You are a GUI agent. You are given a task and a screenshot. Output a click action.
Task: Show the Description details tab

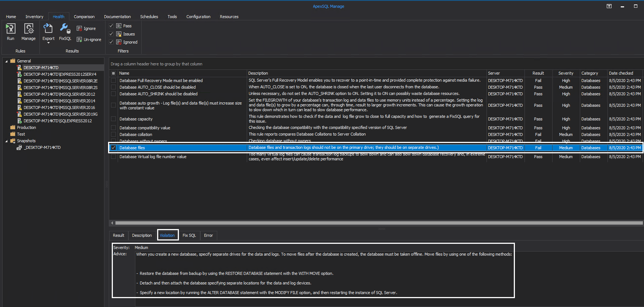142,235
